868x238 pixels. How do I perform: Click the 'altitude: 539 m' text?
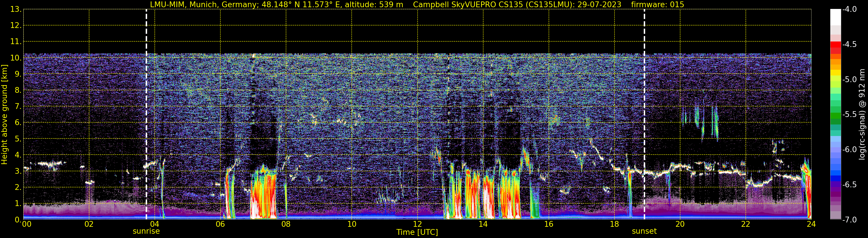tap(374, 5)
